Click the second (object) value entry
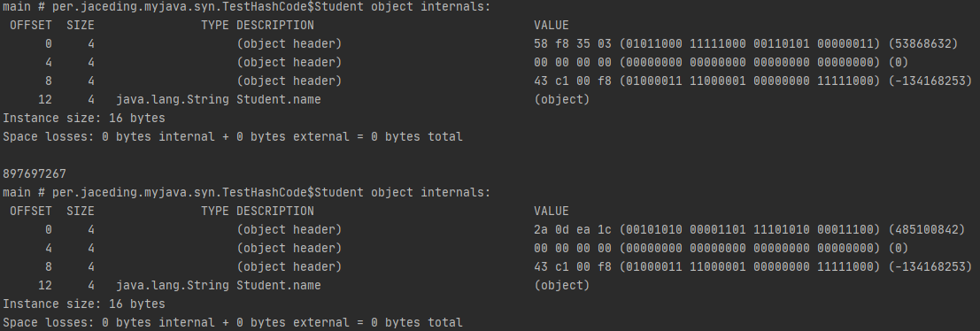Image resolution: width=980 pixels, height=331 pixels. pos(562,285)
